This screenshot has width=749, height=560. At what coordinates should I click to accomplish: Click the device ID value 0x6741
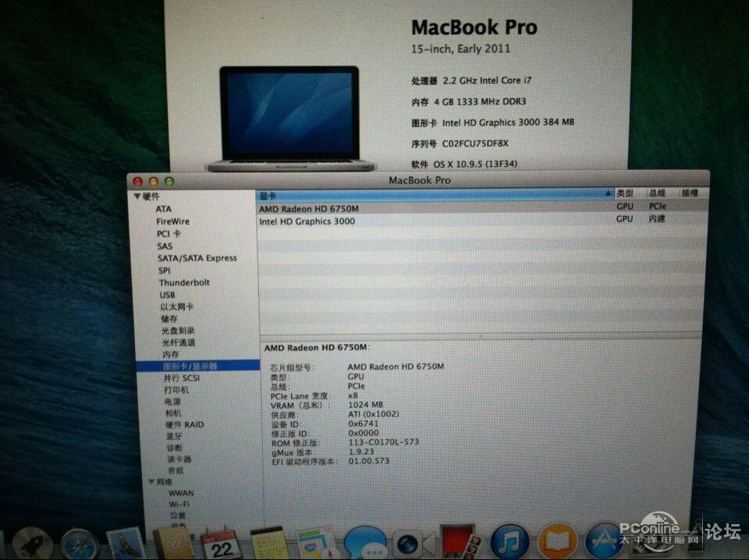point(363,424)
